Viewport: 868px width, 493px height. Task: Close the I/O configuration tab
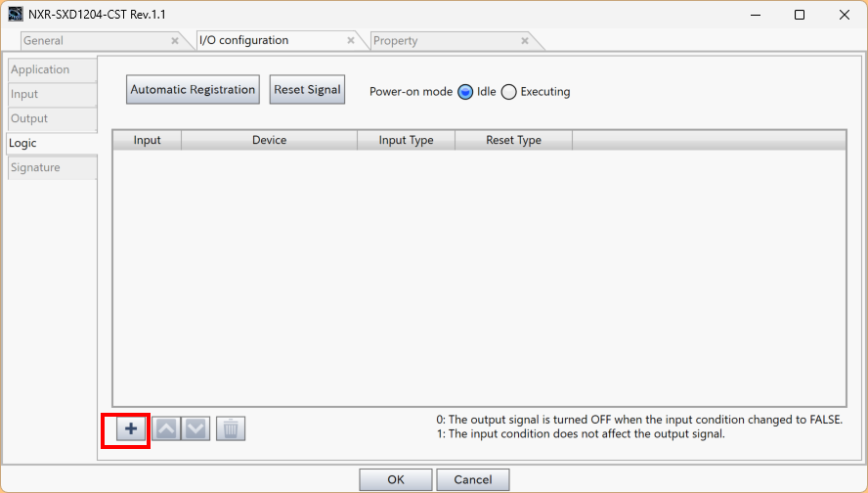point(350,40)
